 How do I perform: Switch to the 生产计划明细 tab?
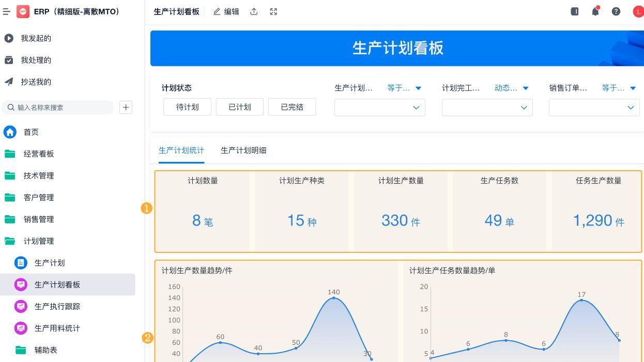click(x=243, y=150)
